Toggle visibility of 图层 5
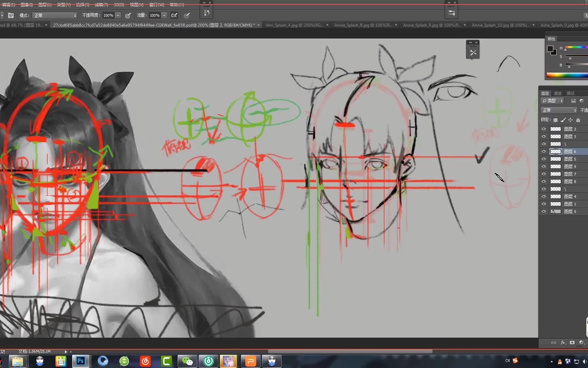This screenshot has width=588, height=368. click(543, 159)
